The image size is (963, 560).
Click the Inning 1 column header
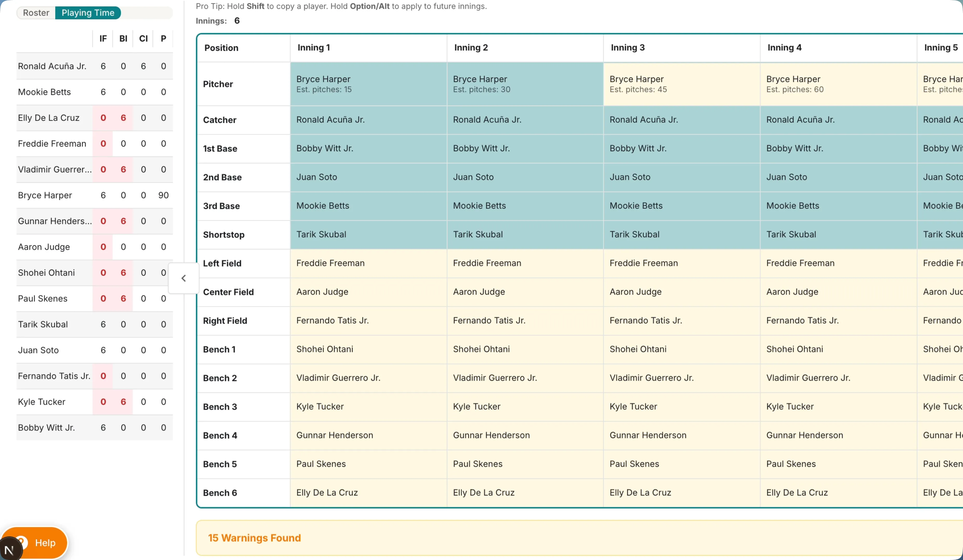click(x=368, y=48)
